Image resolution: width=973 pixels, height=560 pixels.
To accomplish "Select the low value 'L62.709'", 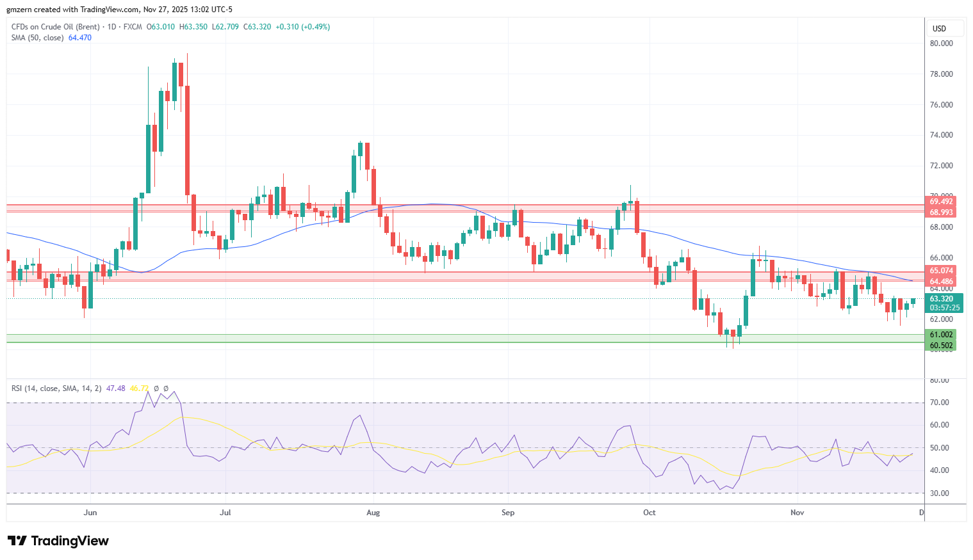I will 225,27.
